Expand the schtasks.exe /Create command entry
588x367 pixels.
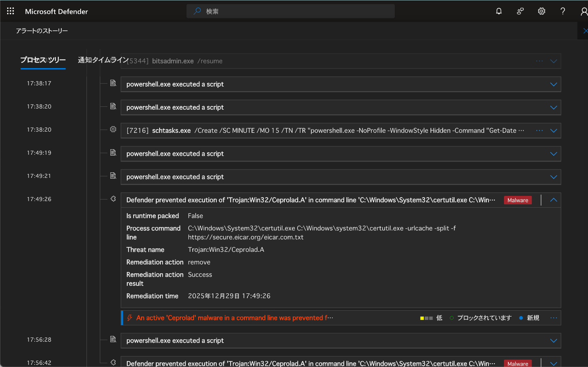[x=554, y=130]
